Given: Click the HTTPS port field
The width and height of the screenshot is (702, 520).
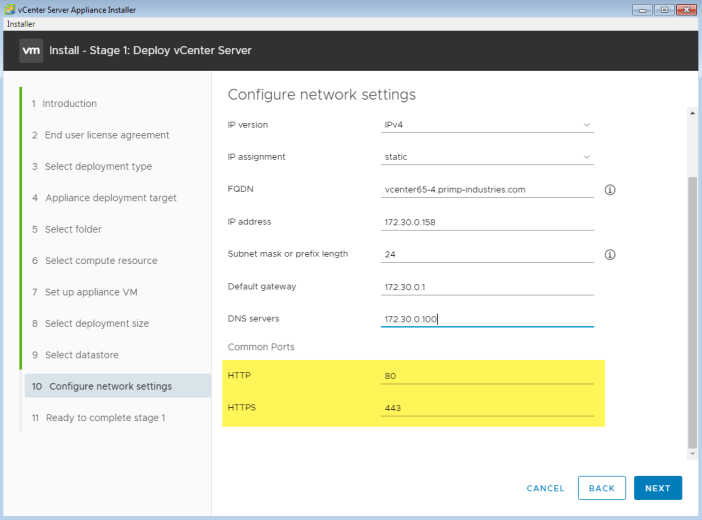Looking at the screenshot, I should point(487,408).
